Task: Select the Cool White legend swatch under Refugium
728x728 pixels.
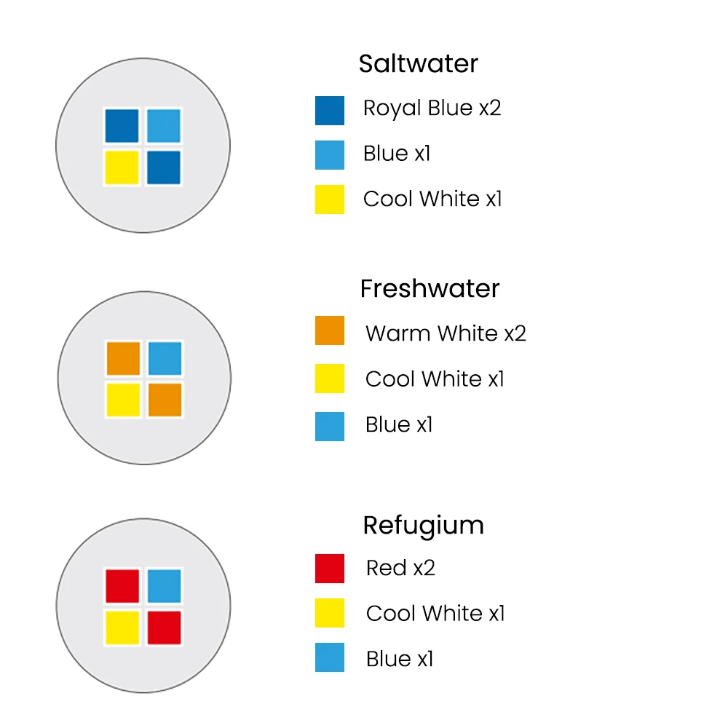Action: pyautogui.click(x=330, y=613)
